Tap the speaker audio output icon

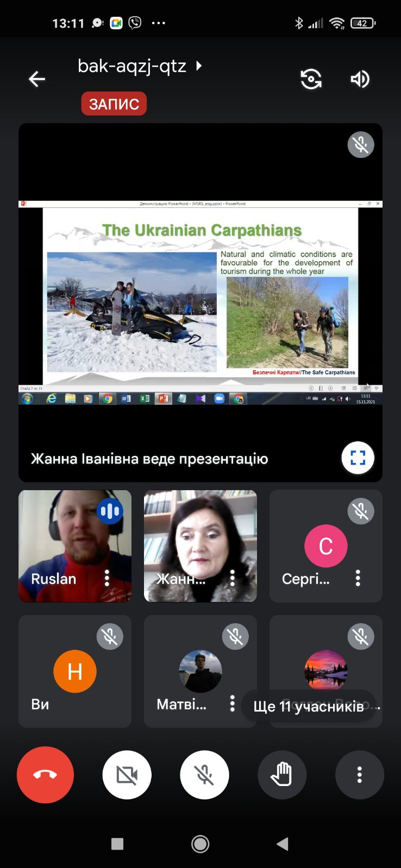pos(360,79)
